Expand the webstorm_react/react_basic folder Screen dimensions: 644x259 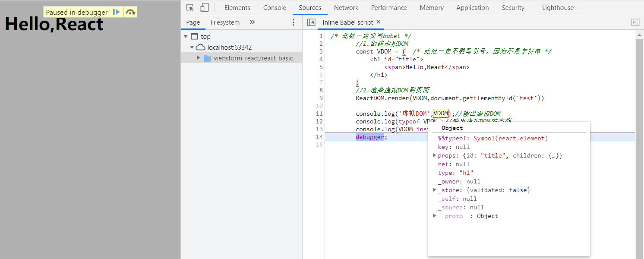[199, 58]
